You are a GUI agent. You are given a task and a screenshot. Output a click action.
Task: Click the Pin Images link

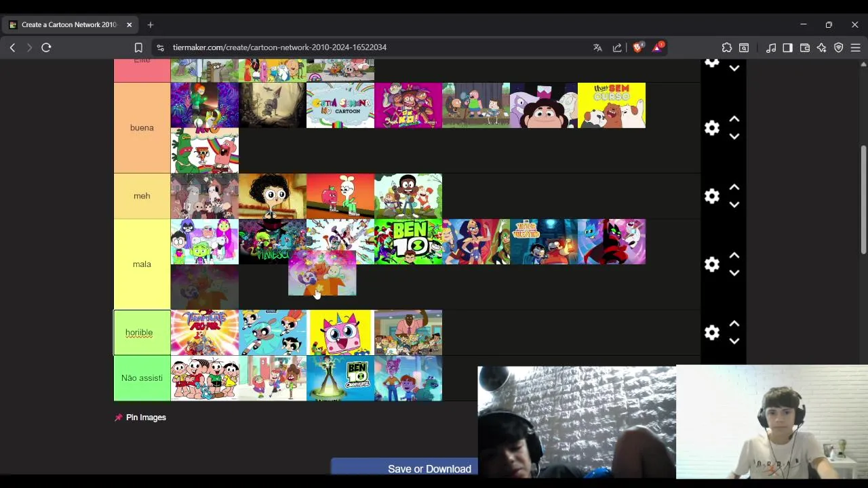(140, 418)
